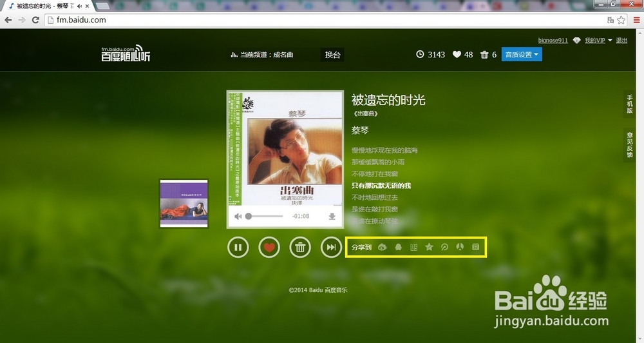This screenshot has height=343, width=644.
Task: Open song title 被遗忘的时光
Action: coord(388,100)
